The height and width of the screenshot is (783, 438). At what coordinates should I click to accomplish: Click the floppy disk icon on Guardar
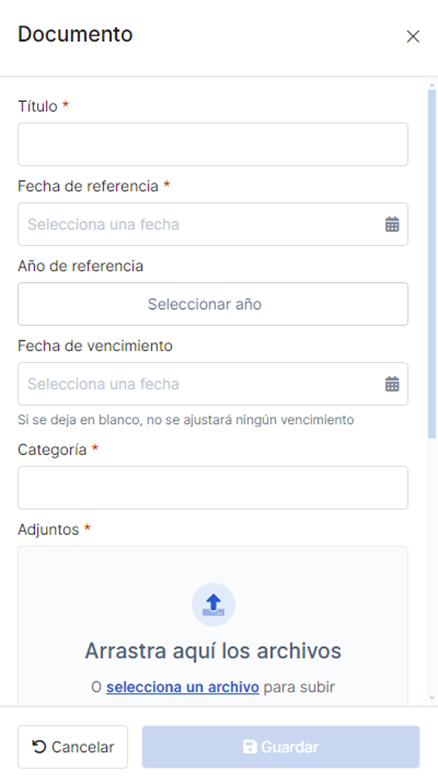point(249,747)
